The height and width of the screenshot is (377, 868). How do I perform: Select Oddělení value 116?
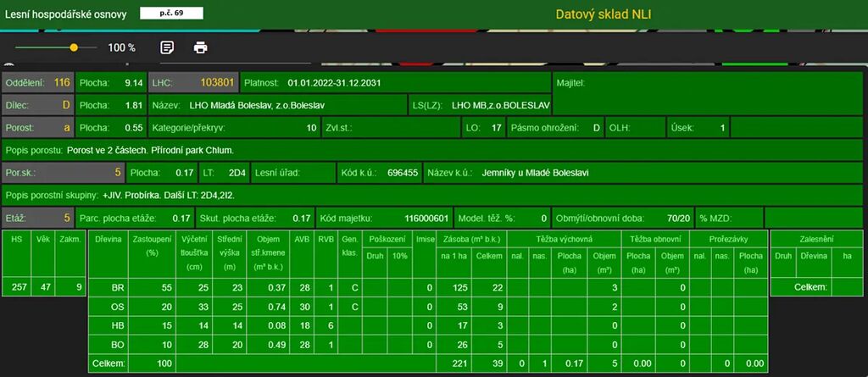[62, 83]
